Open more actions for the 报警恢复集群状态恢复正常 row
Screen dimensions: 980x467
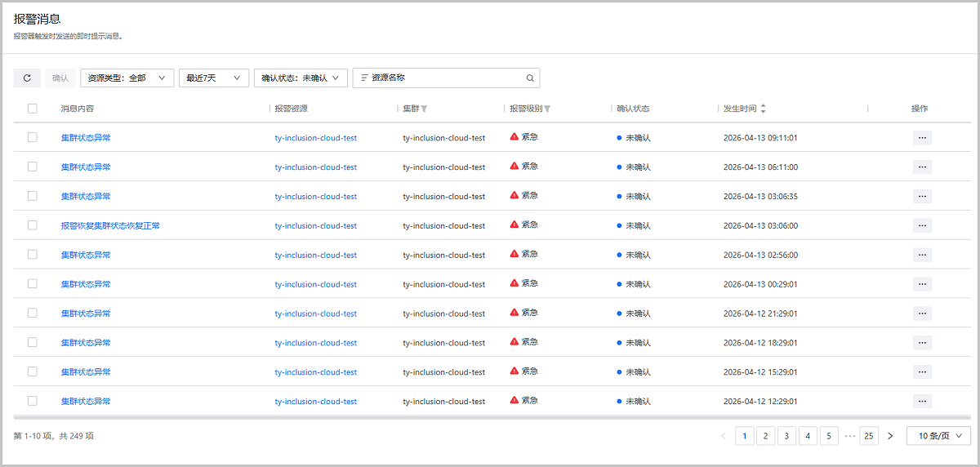tap(922, 226)
